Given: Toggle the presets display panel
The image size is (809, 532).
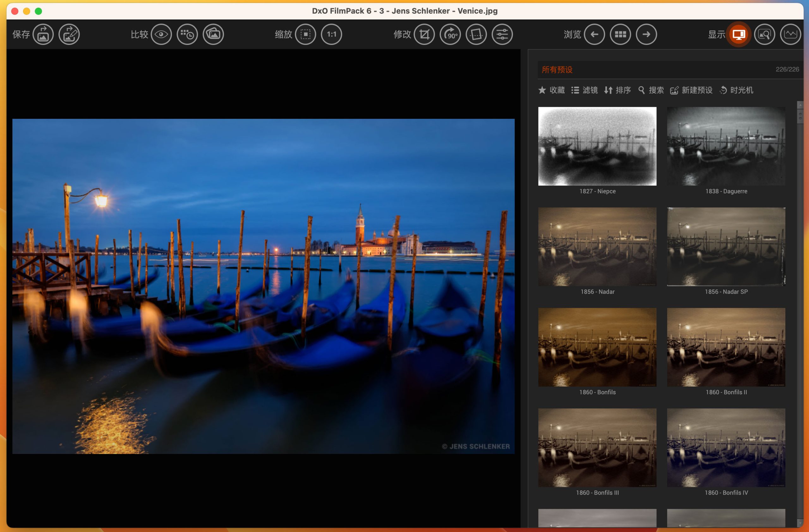Looking at the screenshot, I should [738, 34].
